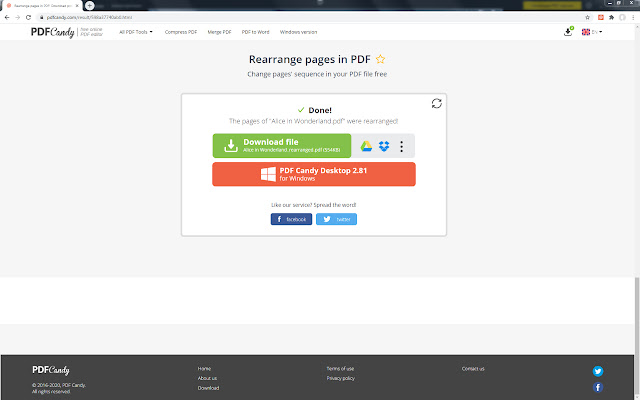Click the download arrow icon on green button
Viewport: 640px width, 400px height.
pyautogui.click(x=231, y=146)
